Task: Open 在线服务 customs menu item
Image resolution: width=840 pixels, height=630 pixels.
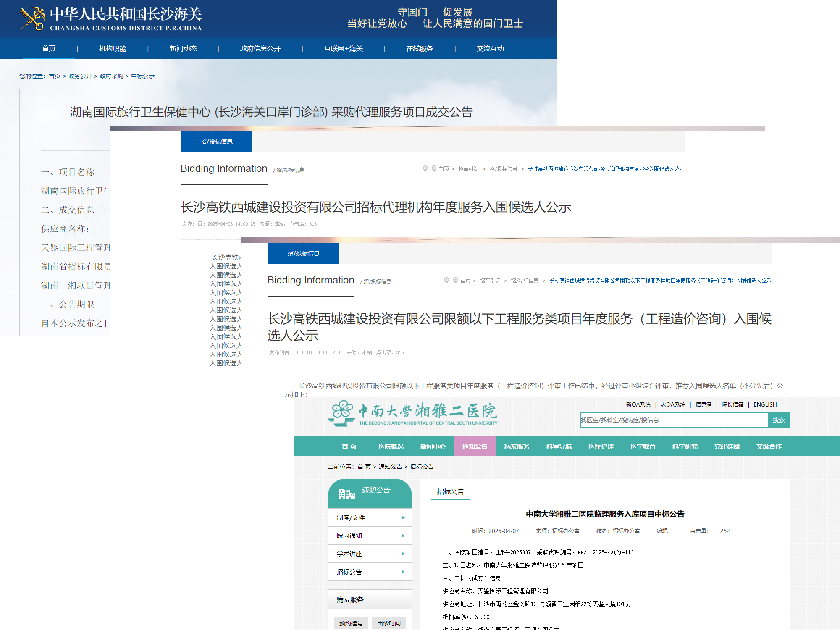Action: 420,49
